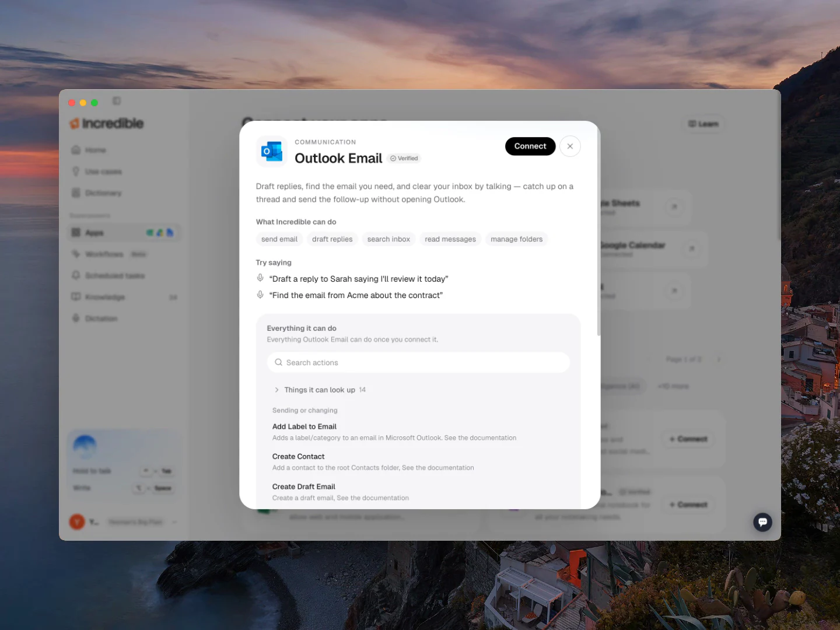840x630 pixels.
Task: Open the arrow button on the Google Sheets card
Action: (674, 206)
